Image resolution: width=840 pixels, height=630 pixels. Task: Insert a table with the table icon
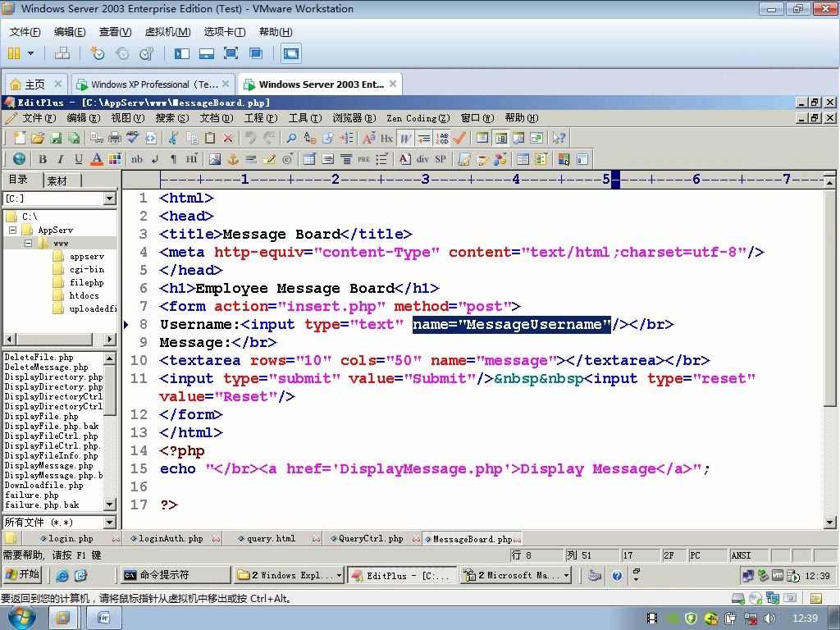[x=309, y=159]
